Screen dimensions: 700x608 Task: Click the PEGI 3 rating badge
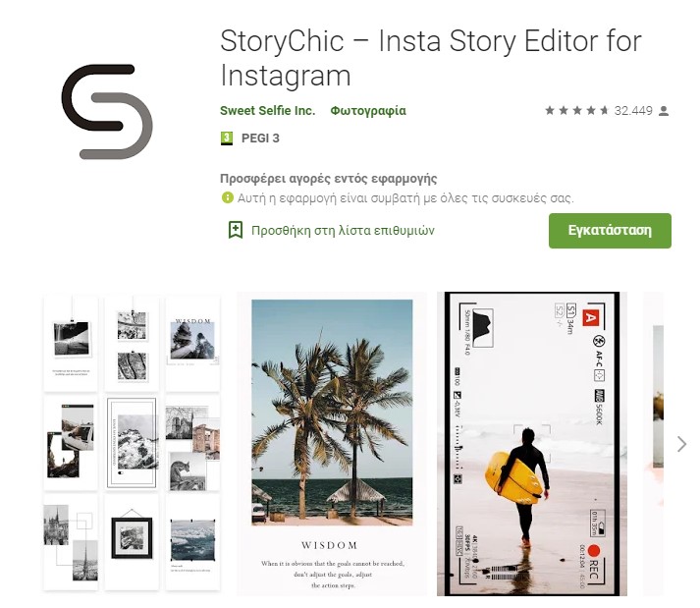click(x=227, y=138)
